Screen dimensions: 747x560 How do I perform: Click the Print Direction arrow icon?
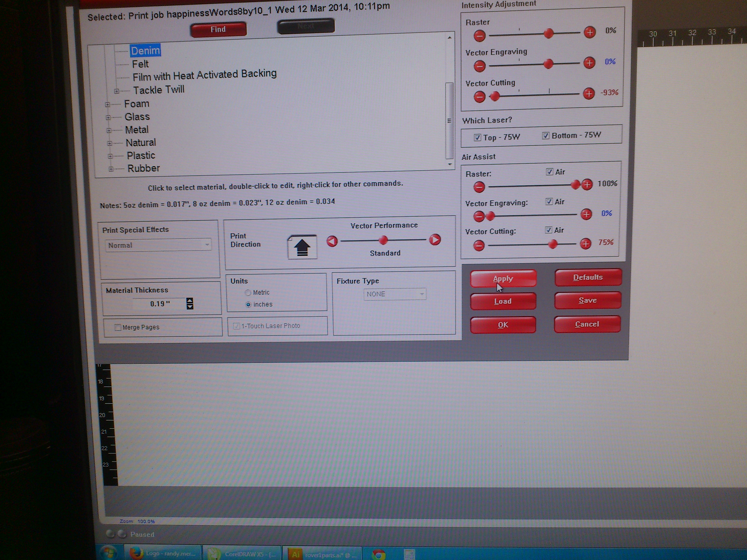302,247
